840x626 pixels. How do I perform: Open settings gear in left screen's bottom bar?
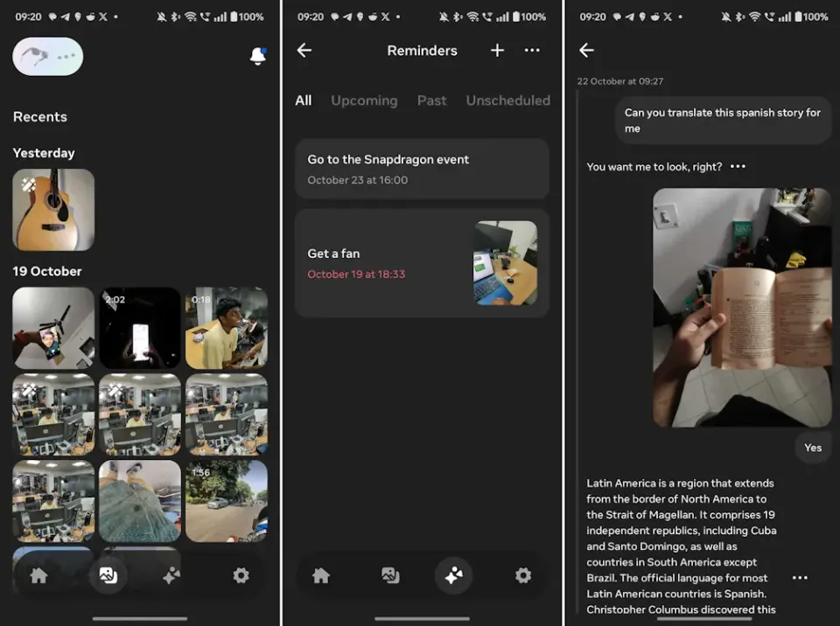241,575
